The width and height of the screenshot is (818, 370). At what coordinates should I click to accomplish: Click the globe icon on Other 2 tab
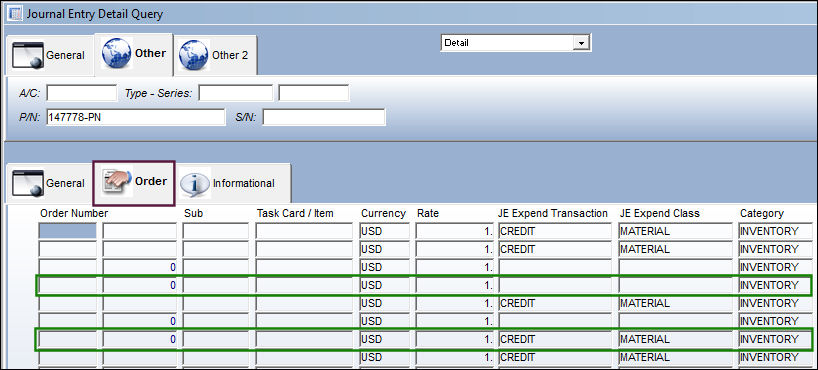(x=194, y=55)
